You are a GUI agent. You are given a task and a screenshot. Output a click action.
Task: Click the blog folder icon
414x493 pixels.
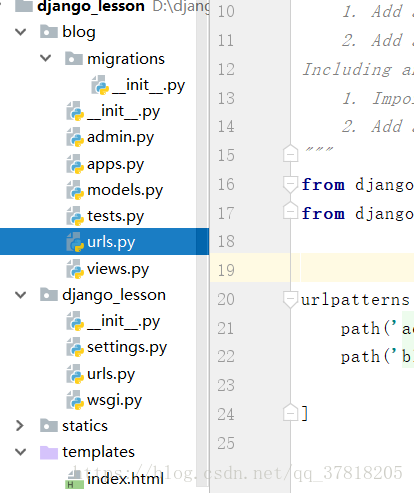coord(49,32)
